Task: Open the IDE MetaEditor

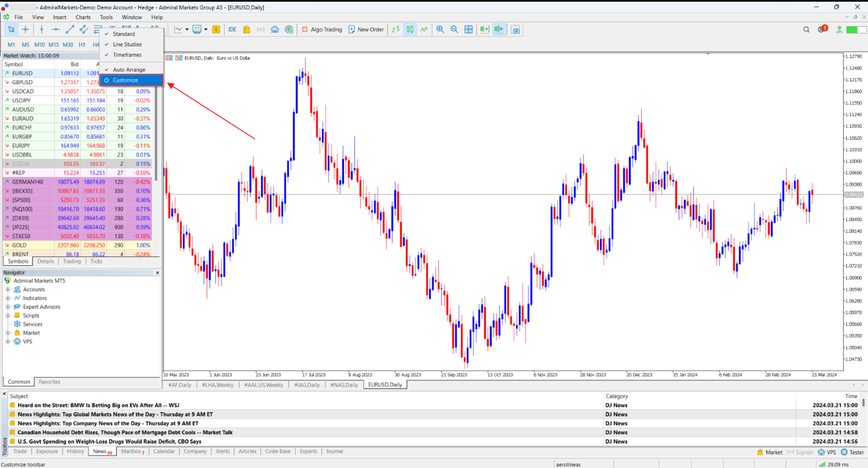Action: [x=232, y=29]
